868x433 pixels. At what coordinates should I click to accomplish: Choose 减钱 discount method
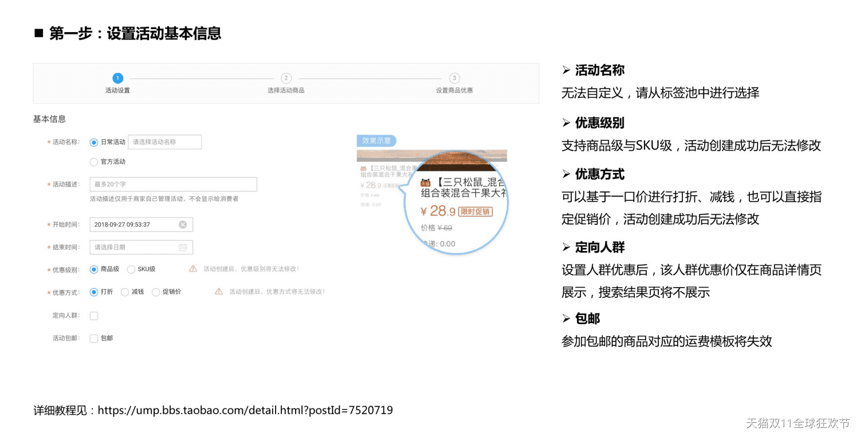[125, 292]
